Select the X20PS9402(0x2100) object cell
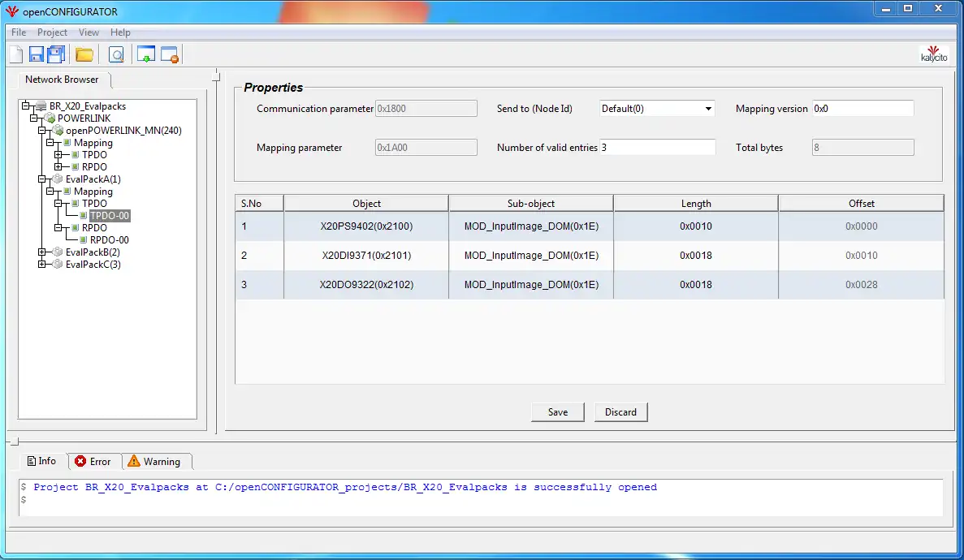This screenshot has height=560, width=964. [366, 226]
